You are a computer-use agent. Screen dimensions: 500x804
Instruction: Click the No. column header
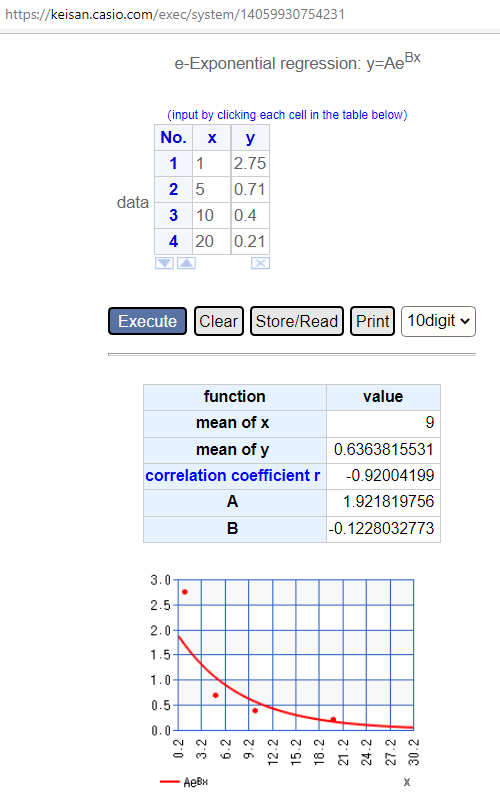tap(173, 137)
